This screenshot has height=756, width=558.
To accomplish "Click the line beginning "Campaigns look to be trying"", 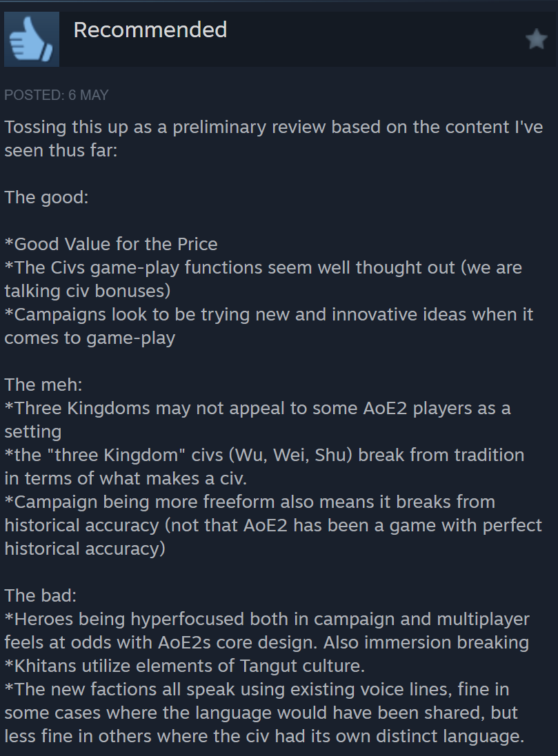I will click(268, 314).
